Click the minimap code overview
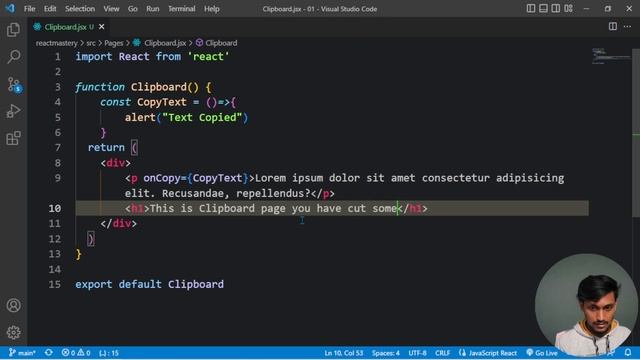 pos(611,56)
